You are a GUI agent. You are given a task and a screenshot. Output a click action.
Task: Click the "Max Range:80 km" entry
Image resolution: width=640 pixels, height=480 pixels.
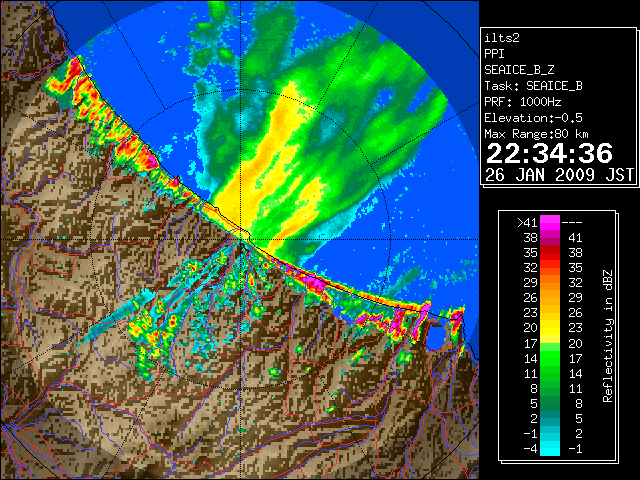[536, 134]
